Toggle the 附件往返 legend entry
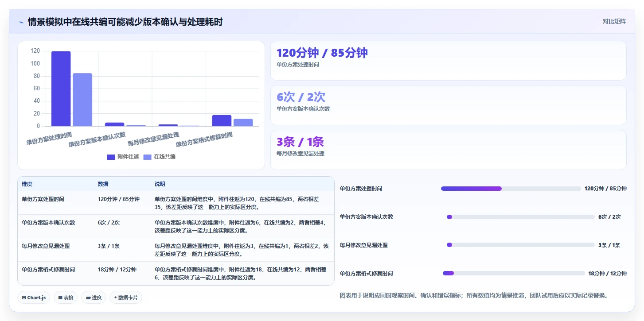 coord(123,157)
